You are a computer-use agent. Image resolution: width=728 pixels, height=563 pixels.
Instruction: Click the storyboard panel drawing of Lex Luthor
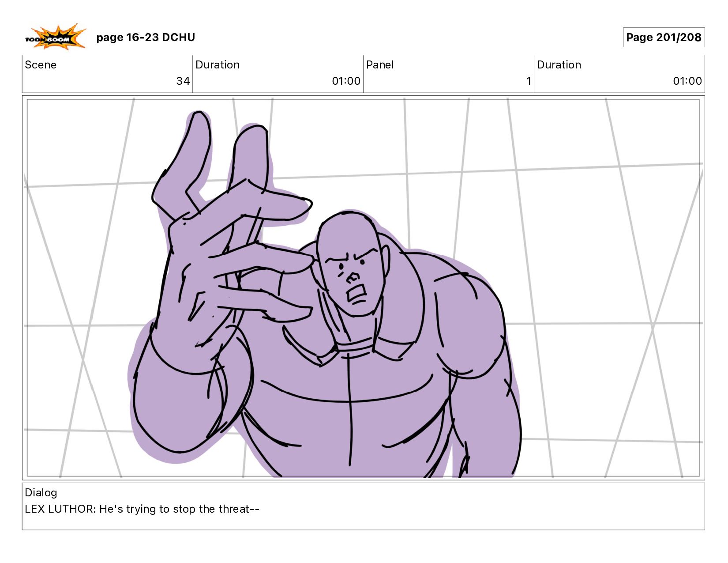(363, 288)
